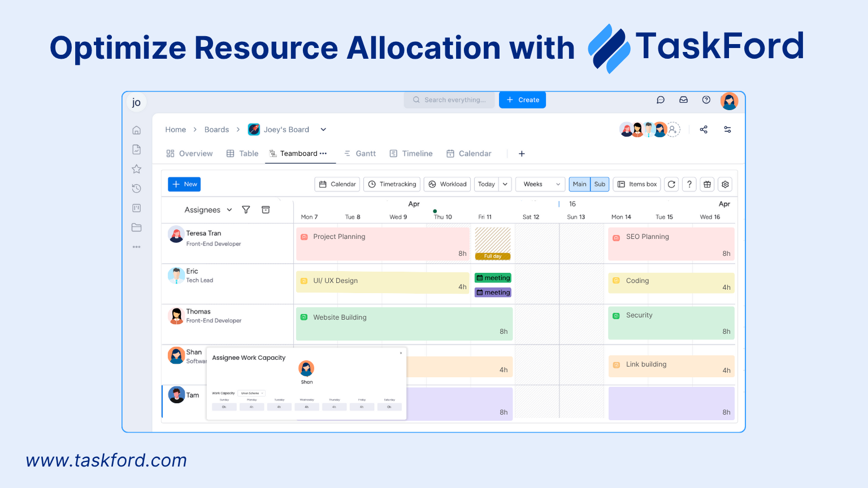Open the UI/ UX Design task bar
The width and height of the screenshot is (868, 488).
[383, 282]
